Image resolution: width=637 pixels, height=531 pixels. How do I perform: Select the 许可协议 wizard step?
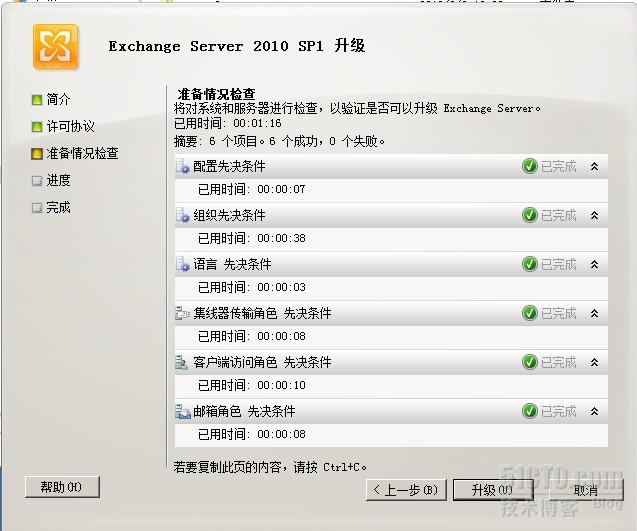[70, 126]
